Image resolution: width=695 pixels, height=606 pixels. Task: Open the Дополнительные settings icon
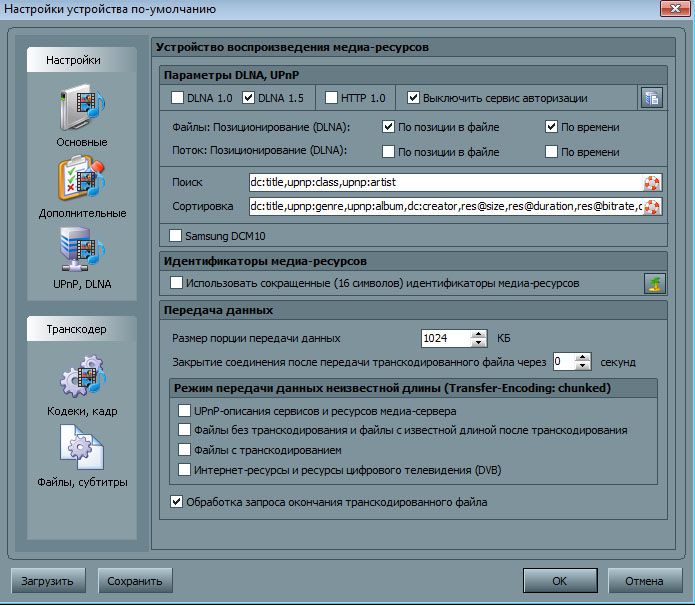82,181
